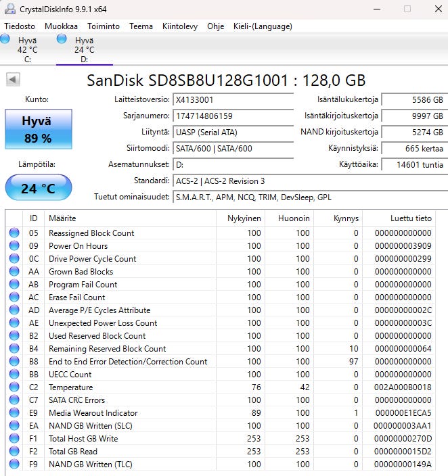This screenshot has height=476, width=448.
Task: Close the CrystalDiskInfo window
Action: tap(439, 9)
